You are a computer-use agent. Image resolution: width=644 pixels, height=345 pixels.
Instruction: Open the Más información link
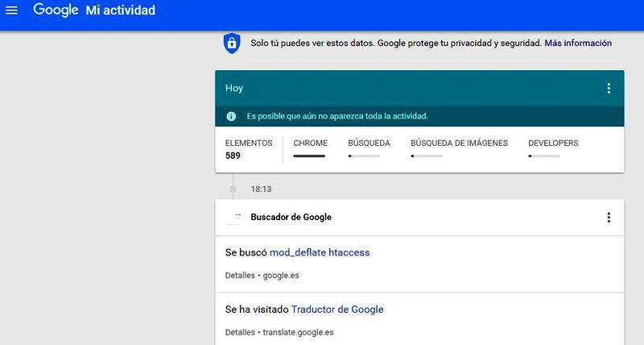pos(578,44)
